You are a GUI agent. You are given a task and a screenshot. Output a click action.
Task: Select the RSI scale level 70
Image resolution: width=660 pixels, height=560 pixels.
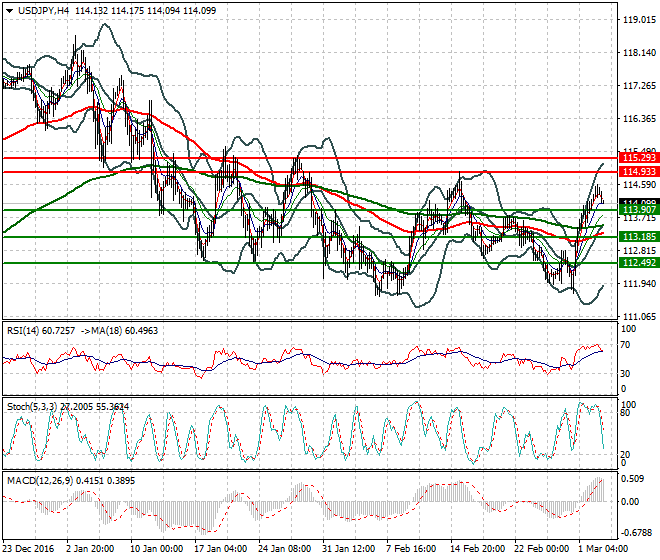625,345
